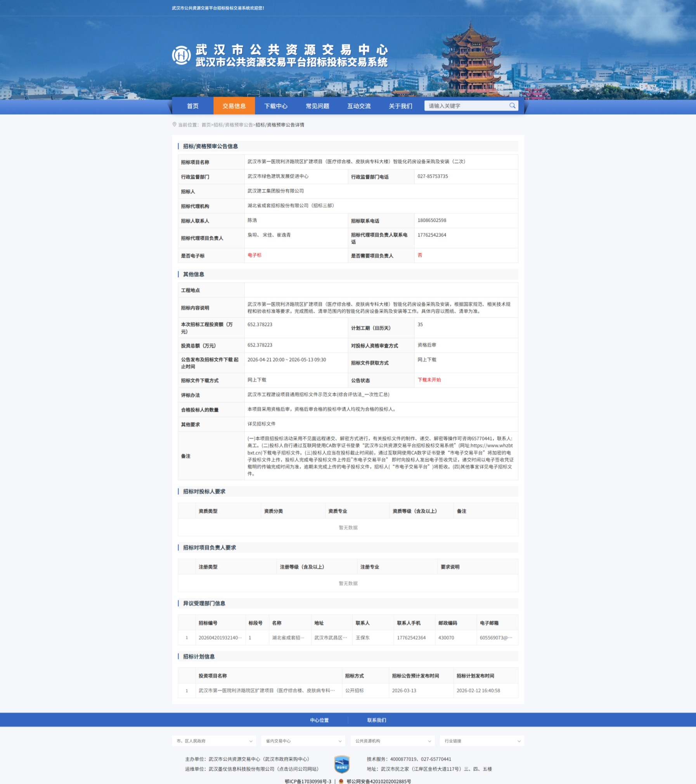The width and height of the screenshot is (696, 784).
Task: Open the 关于我们 navigation tab
Action: [400, 106]
